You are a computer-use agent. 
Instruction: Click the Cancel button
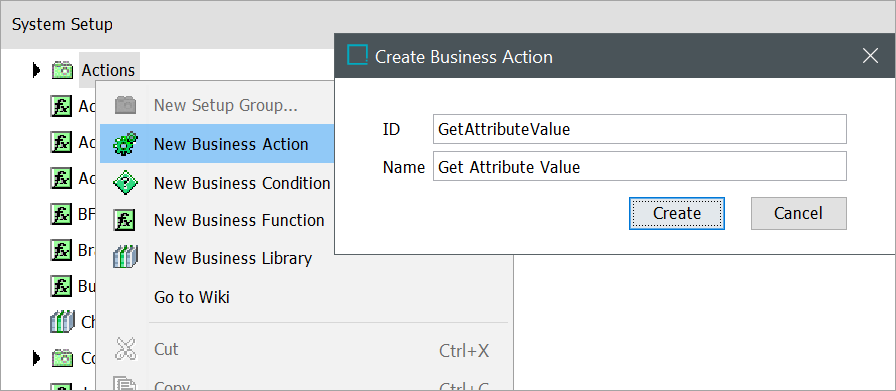pyautogui.click(x=799, y=213)
